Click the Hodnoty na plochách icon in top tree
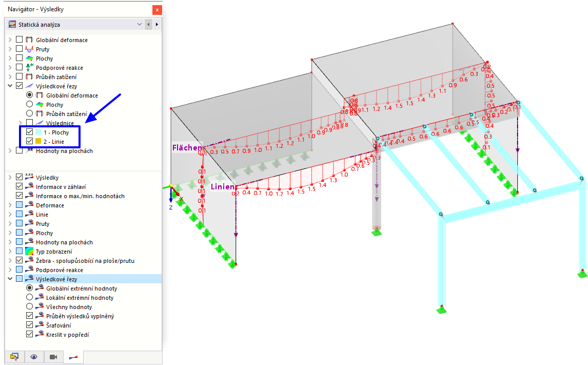This screenshot has width=588, height=365. pos(29,150)
